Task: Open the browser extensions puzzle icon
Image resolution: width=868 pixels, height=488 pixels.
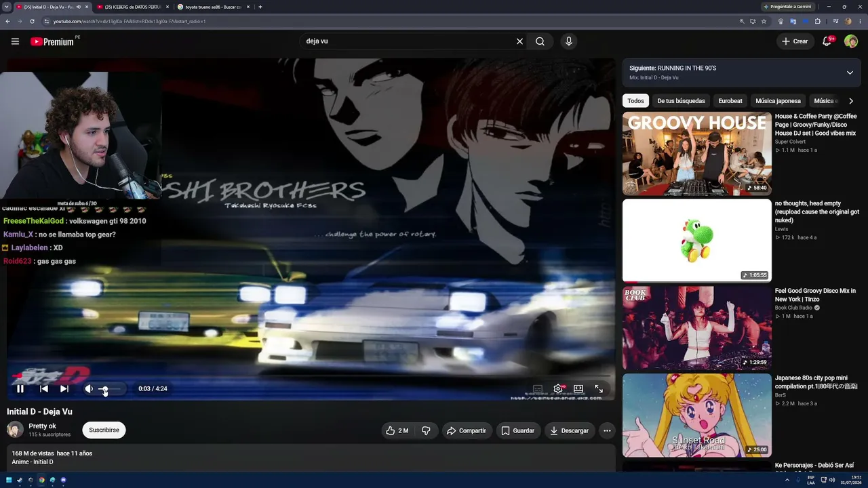Action: coord(818,21)
